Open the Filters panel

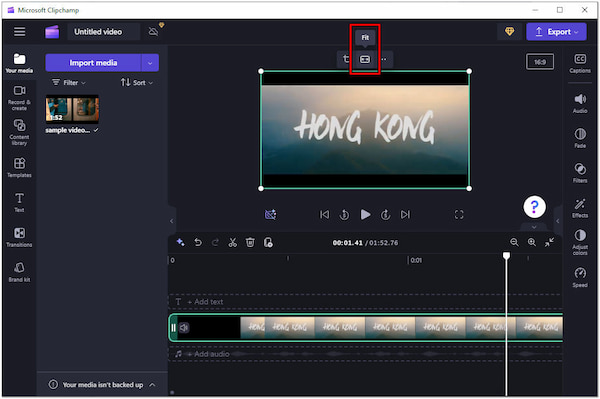click(580, 173)
